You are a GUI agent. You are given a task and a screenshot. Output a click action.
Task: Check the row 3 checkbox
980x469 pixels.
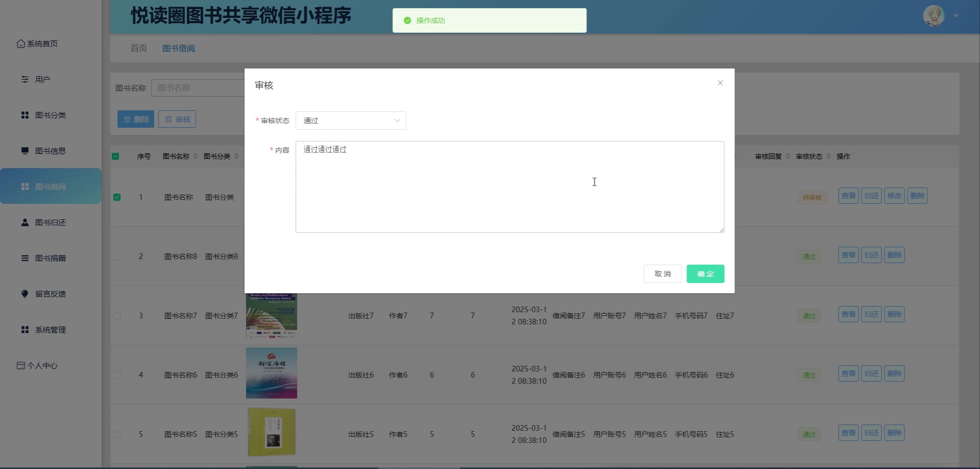pos(117,316)
